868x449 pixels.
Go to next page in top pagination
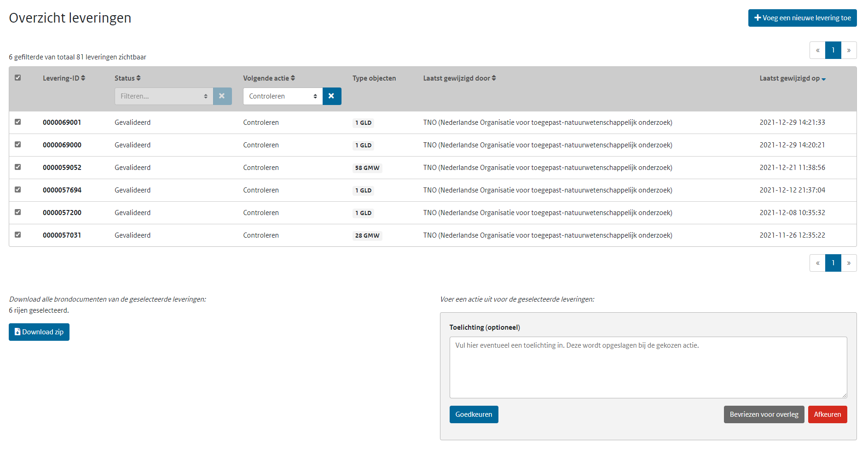[849, 50]
